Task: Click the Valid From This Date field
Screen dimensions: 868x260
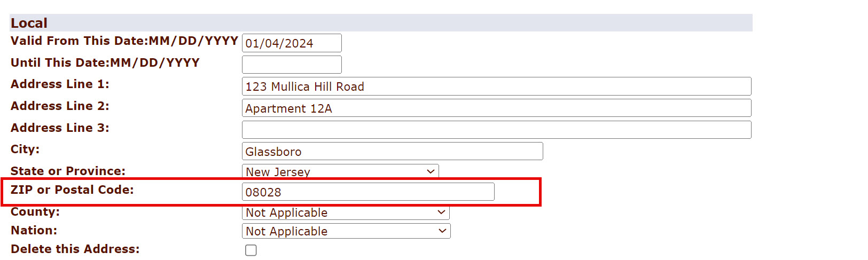Action: coord(292,43)
